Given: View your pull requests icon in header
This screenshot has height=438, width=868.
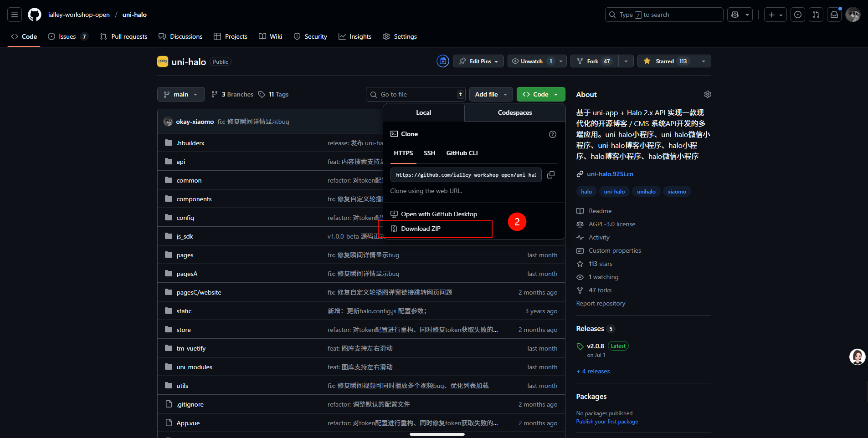Looking at the screenshot, I should (816, 15).
